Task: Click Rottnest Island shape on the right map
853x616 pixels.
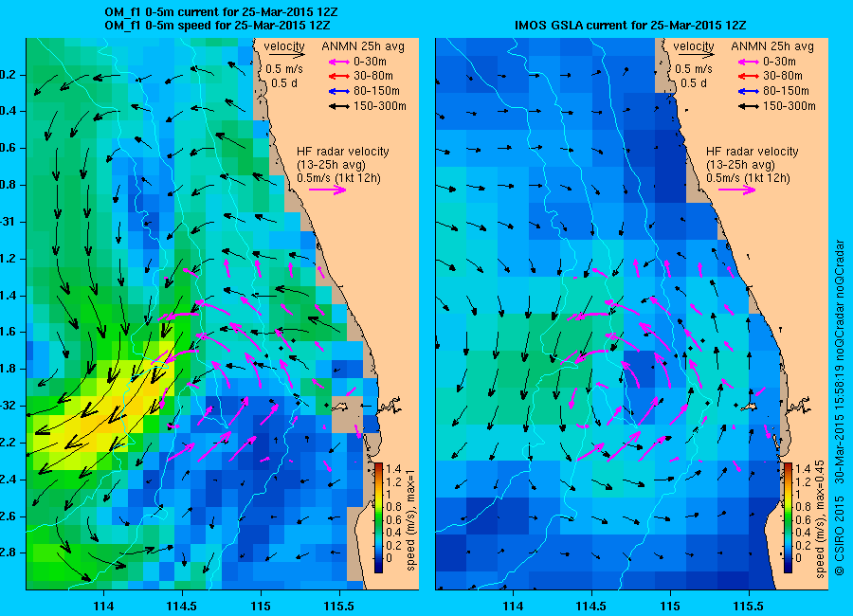Action: 749,406
